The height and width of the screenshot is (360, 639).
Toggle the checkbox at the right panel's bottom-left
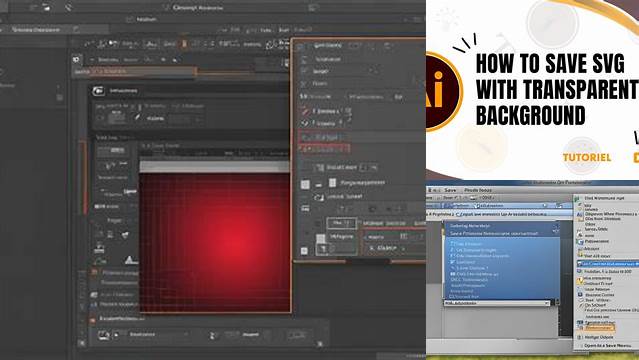pos(304,251)
